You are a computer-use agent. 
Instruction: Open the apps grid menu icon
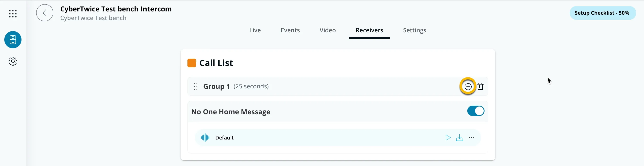click(x=13, y=14)
